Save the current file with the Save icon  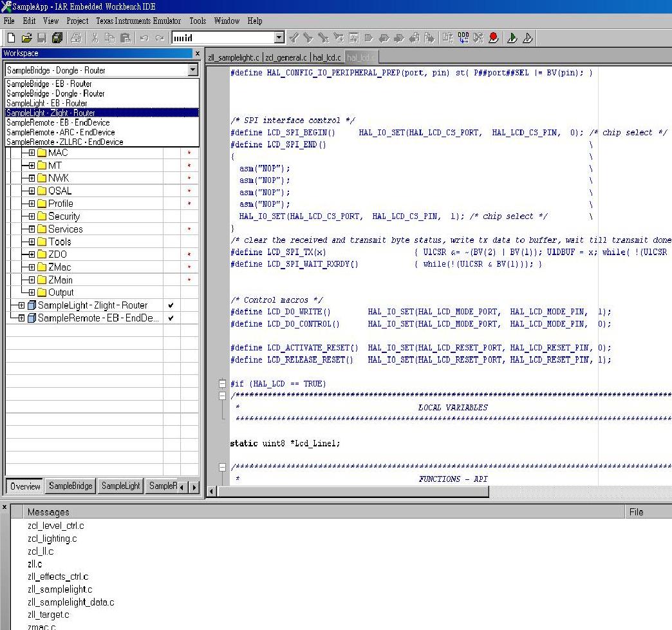click(x=42, y=38)
